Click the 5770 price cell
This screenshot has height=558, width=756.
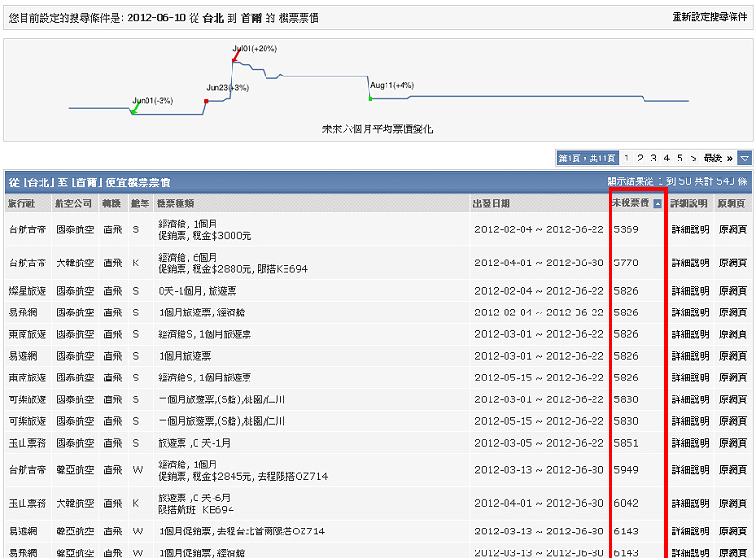coord(626,262)
